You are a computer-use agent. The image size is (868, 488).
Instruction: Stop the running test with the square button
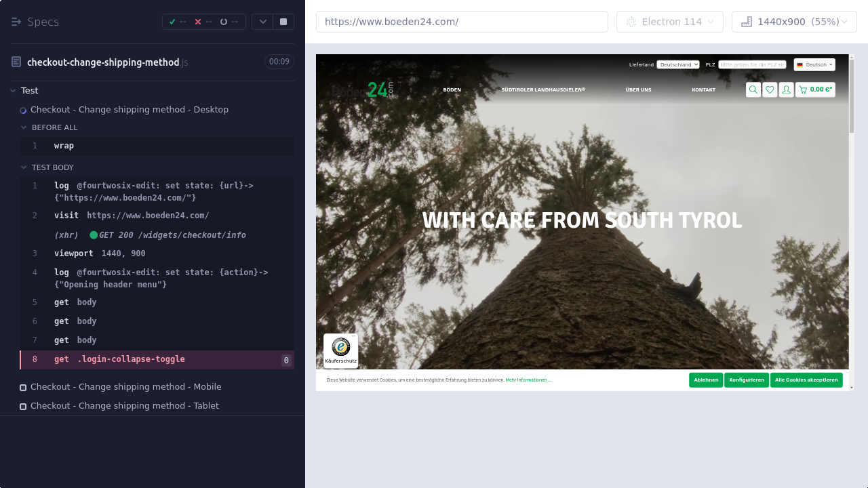(x=283, y=22)
